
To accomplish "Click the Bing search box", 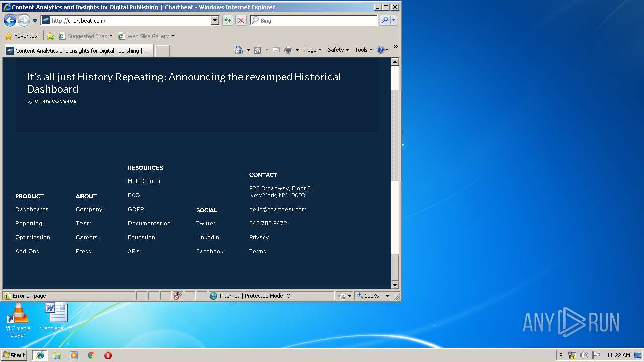I will pyautogui.click(x=313, y=21).
